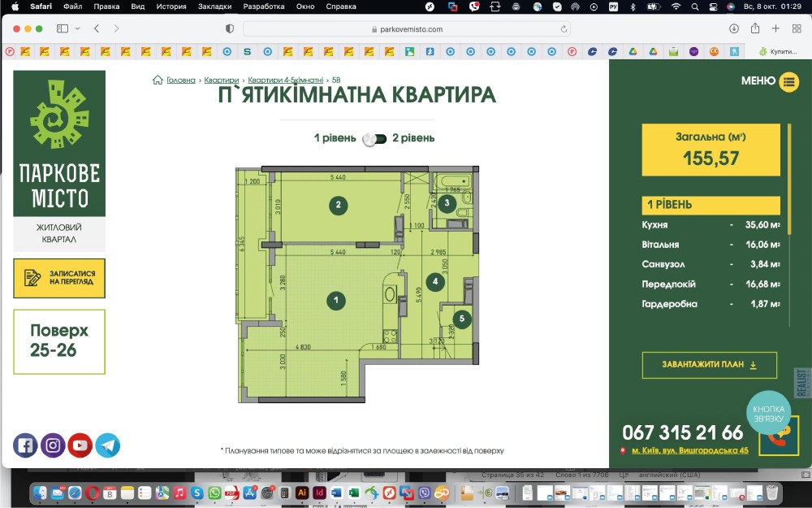Go to Квартири breadcrumb link
This screenshot has height=508, width=812.
222,80
